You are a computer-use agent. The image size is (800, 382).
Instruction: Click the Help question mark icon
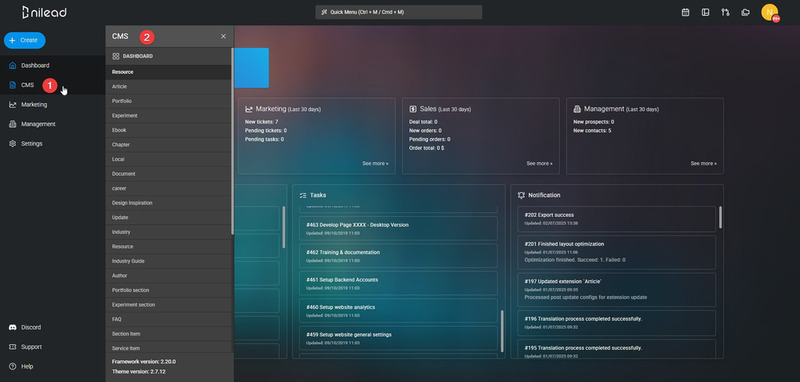[x=12, y=366]
